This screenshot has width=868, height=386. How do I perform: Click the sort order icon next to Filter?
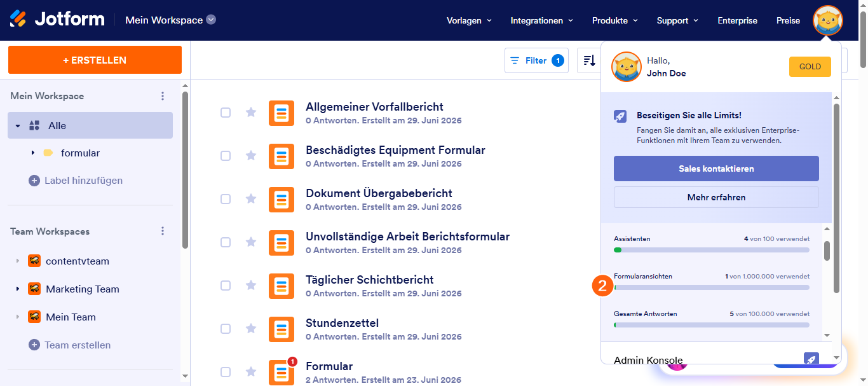pos(589,60)
